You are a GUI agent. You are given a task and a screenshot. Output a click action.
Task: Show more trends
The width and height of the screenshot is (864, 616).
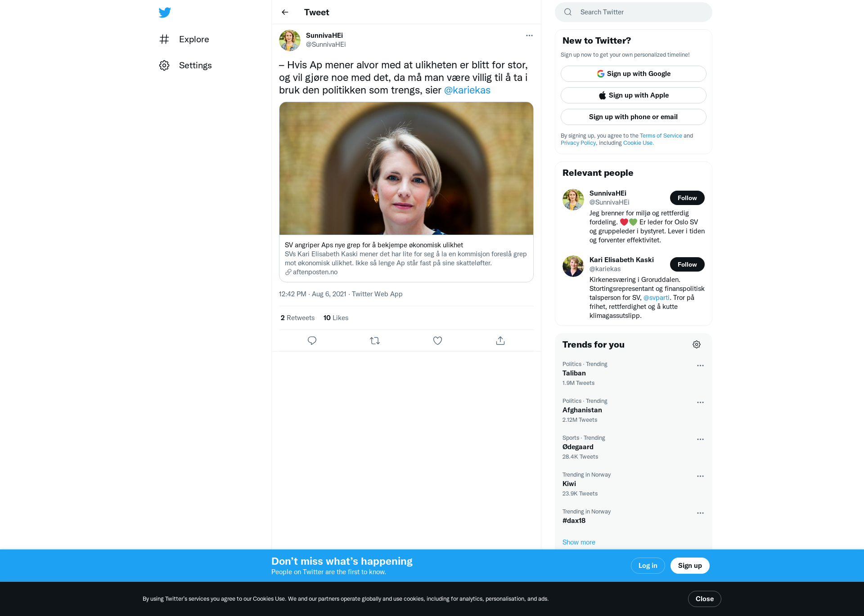(x=579, y=542)
